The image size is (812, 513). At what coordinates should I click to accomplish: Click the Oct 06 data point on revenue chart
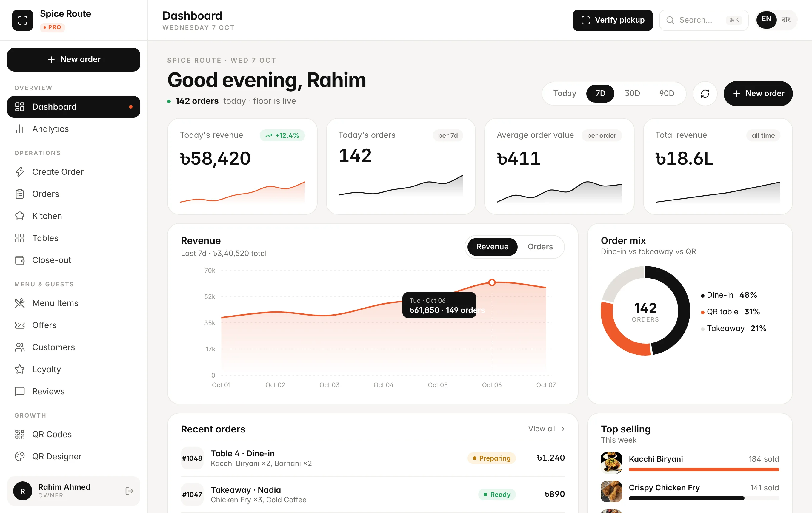[x=492, y=283]
